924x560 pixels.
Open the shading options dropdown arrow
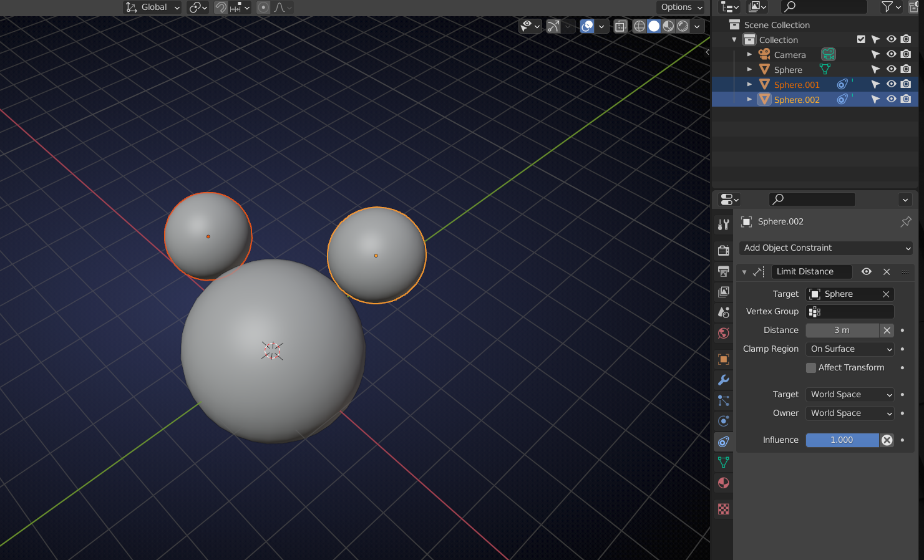(x=697, y=26)
